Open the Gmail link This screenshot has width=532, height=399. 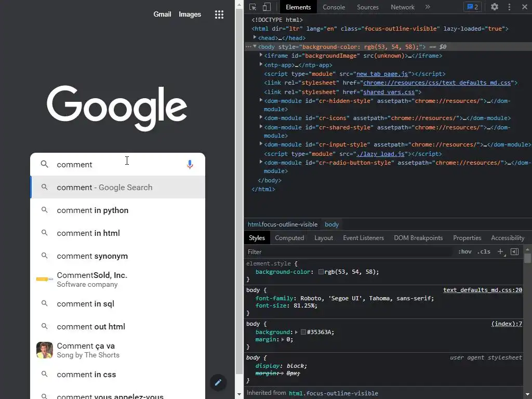point(162,14)
